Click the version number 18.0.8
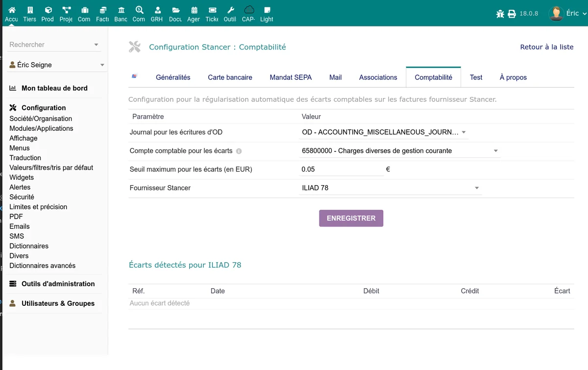588x370 pixels. [529, 14]
